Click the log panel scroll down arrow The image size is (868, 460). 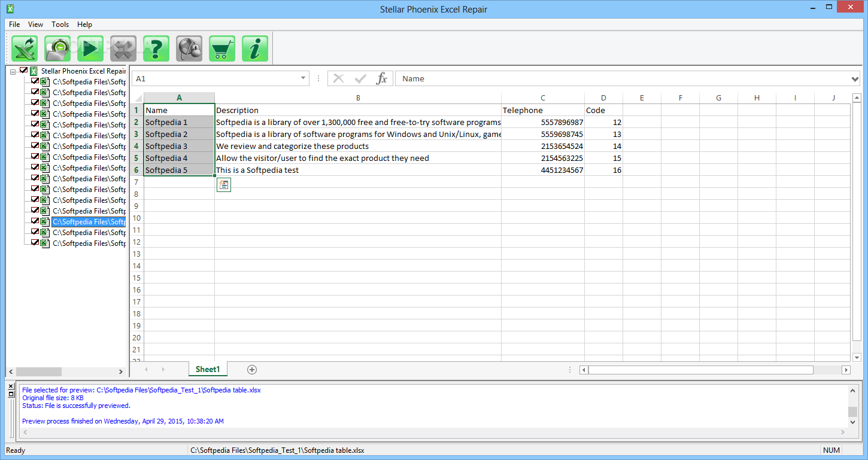tap(852, 422)
